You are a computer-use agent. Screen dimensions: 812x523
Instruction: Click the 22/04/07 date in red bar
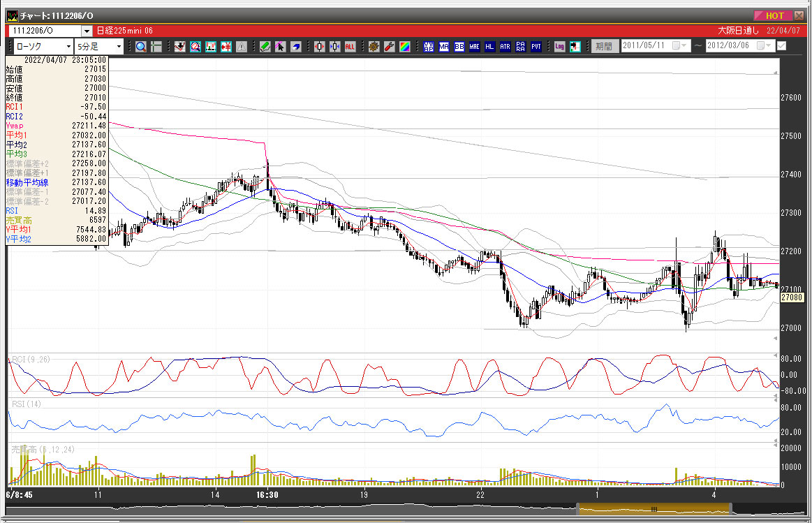tap(783, 31)
